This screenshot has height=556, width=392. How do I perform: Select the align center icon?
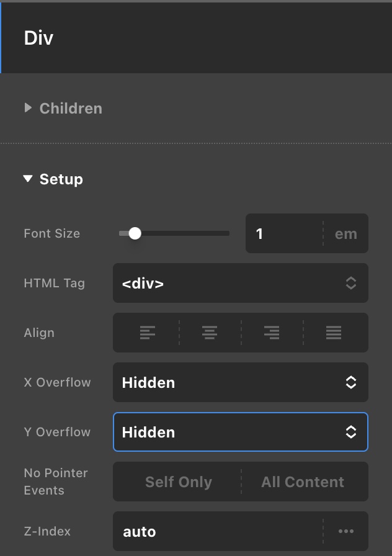(x=210, y=333)
